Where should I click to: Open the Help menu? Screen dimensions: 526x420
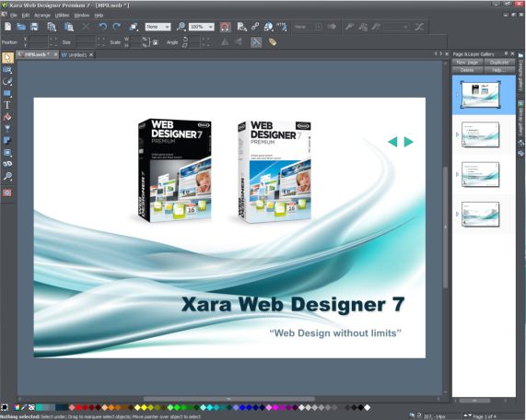click(x=99, y=15)
